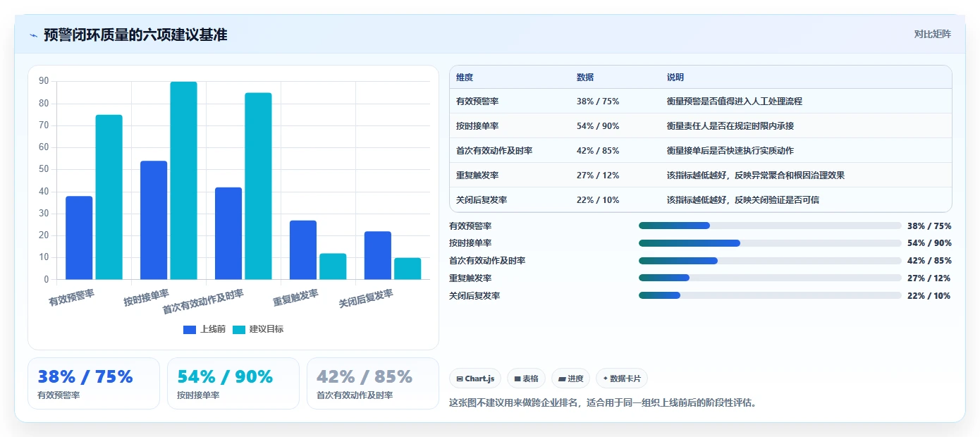The height and width of the screenshot is (437, 980).
Task: Click the 42% / 85% table cell
Action: [x=598, y=150]
